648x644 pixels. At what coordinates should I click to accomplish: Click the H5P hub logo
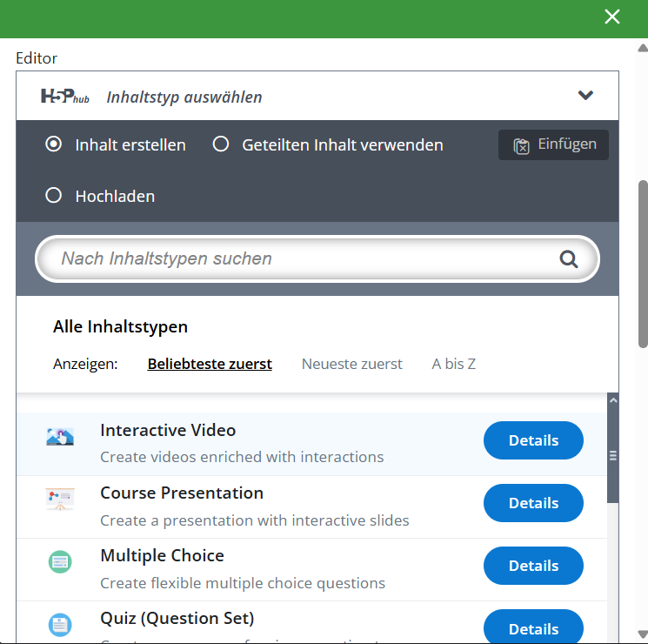click(x=65, y=97)
